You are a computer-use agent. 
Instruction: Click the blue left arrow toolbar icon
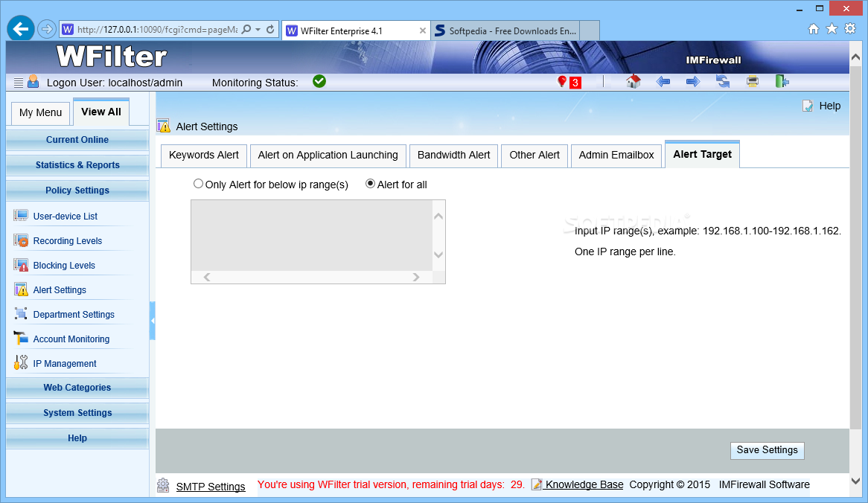click(x=663, y=82)
